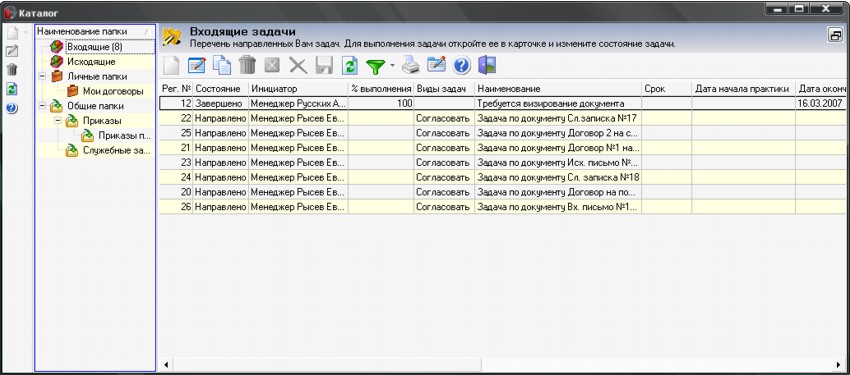Screen dimensions: 850x375
Task: Collapse the Приказы tree node
Action: coord(57,121)
